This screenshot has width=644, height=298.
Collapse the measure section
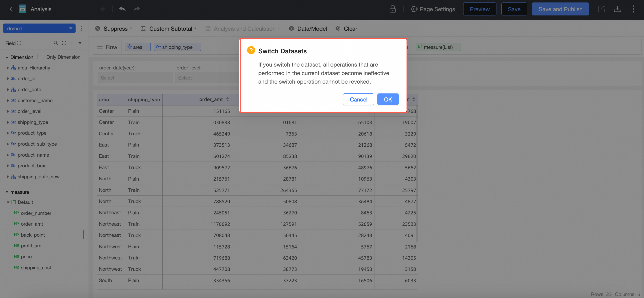pyautogui.click(x=7, y=192)
